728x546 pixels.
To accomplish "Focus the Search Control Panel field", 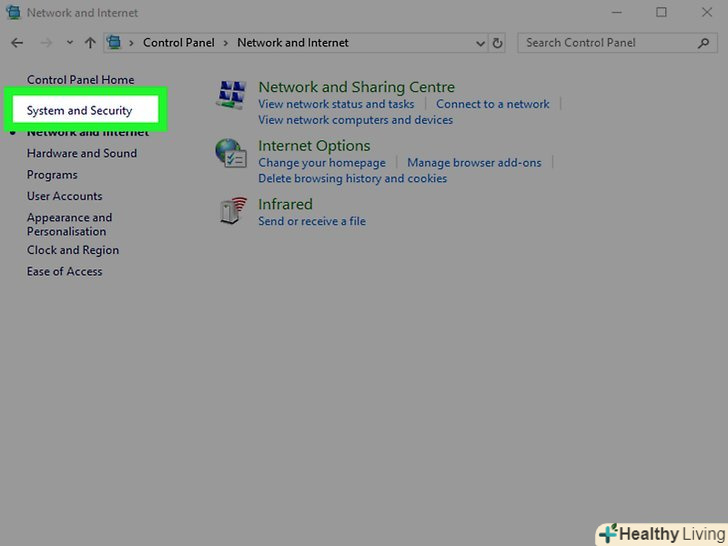I will point(617,43).
